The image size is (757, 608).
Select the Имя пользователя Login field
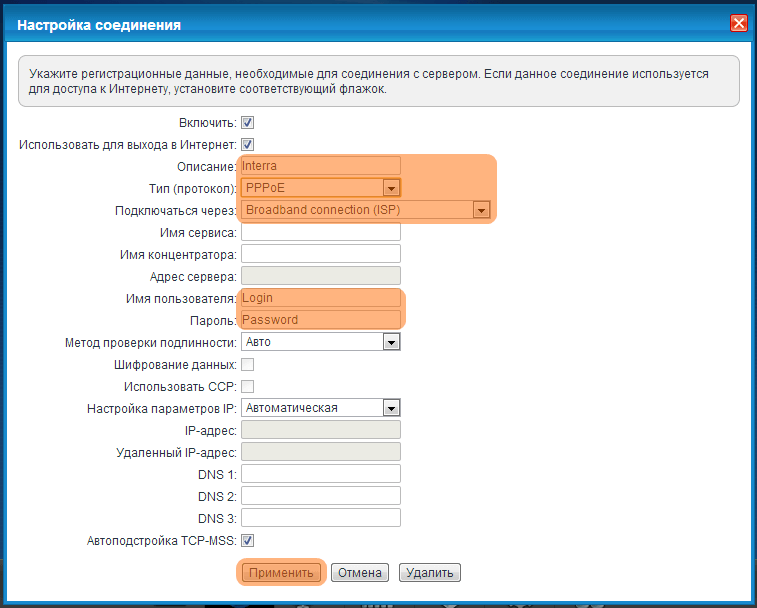click(320, 298)
